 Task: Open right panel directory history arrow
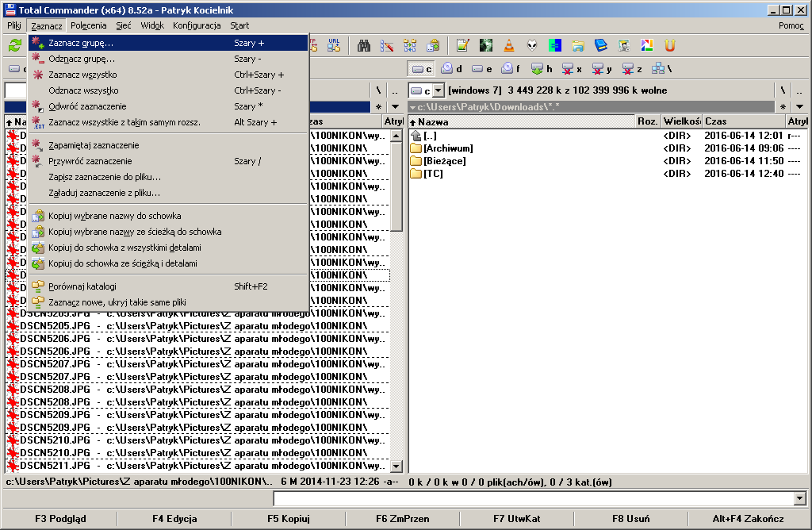coord(799,107)
